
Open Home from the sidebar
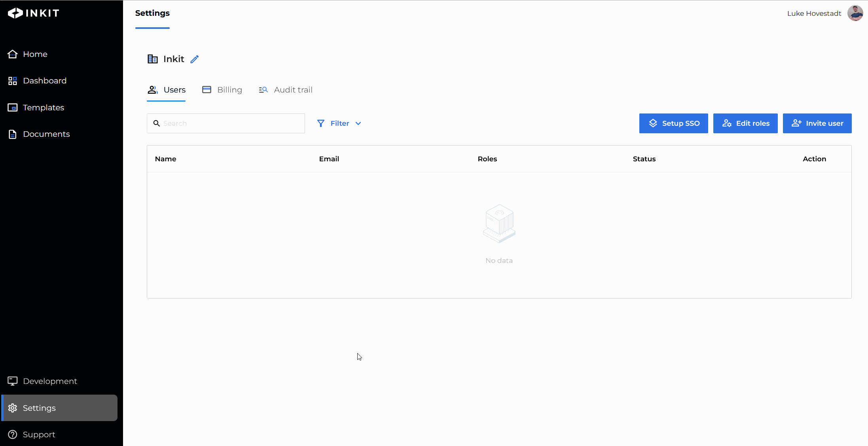(35, 54)
